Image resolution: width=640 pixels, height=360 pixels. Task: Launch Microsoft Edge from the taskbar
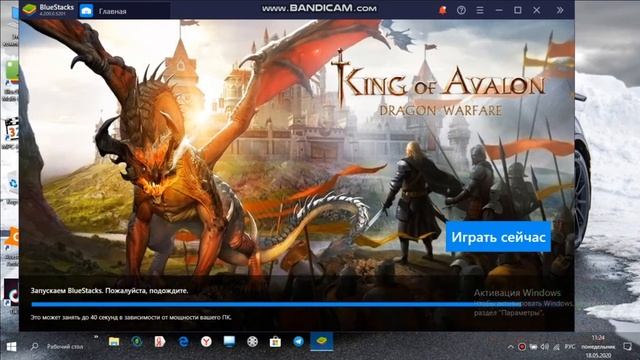coord(183,342)
